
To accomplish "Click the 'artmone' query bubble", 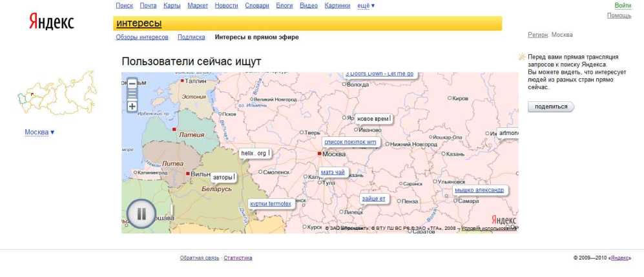I will 508,134.
